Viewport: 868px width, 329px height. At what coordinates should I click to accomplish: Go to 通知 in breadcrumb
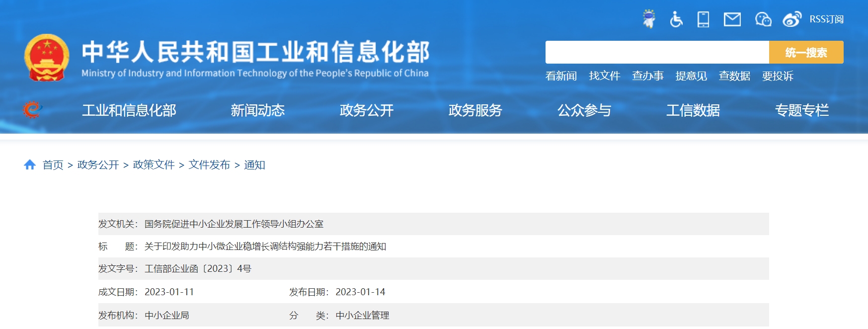254,164
